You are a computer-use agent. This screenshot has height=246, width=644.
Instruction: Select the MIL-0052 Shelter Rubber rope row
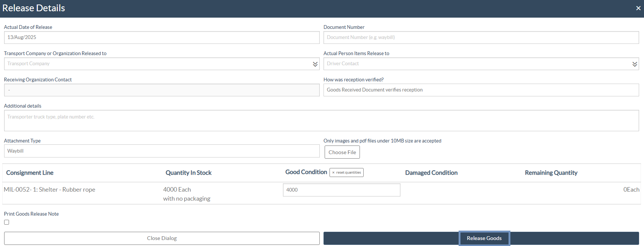pos(50,190)
